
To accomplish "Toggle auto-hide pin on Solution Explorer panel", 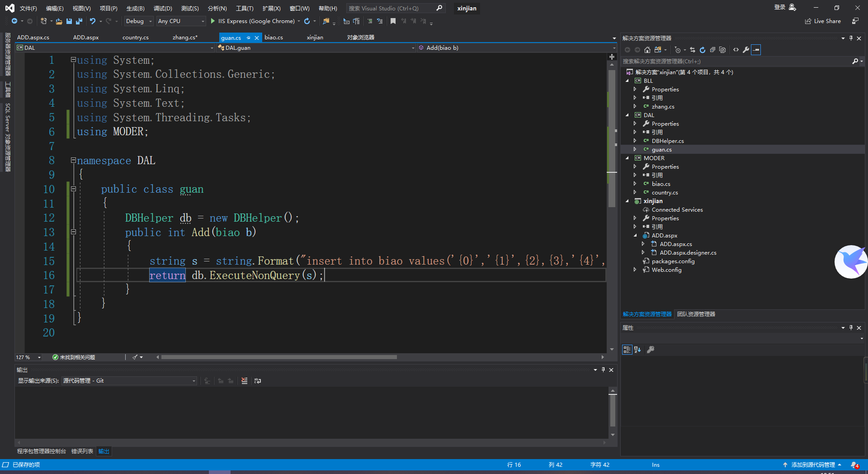I will 851,38.
